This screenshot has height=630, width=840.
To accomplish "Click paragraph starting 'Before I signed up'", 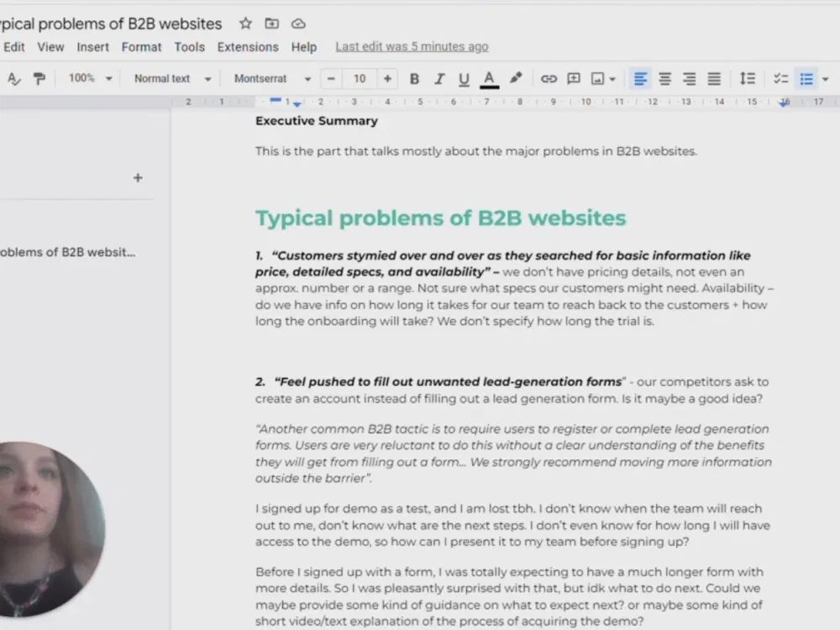I will [x=509, y=596].
